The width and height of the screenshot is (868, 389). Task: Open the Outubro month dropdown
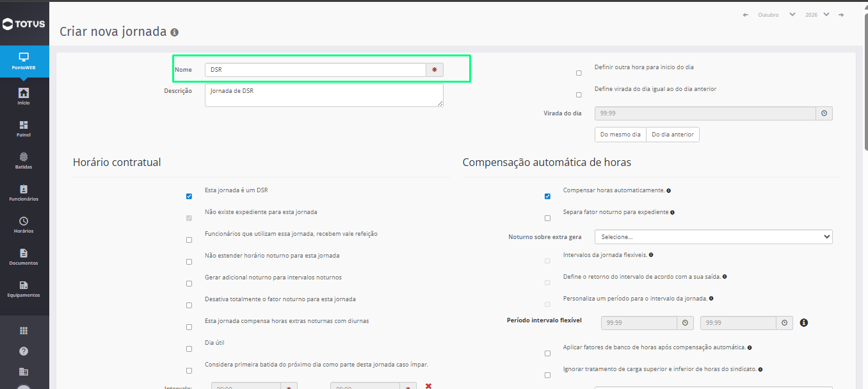[x=776, y=15]
